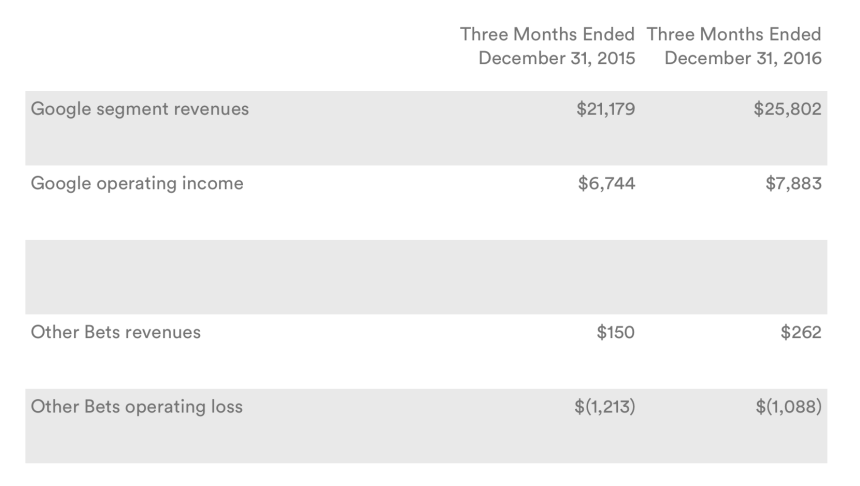Screen dimensions: 860x486
Task: Click the $6,744 operating income value
Action: pyautogui.click(x=610, y=183)
